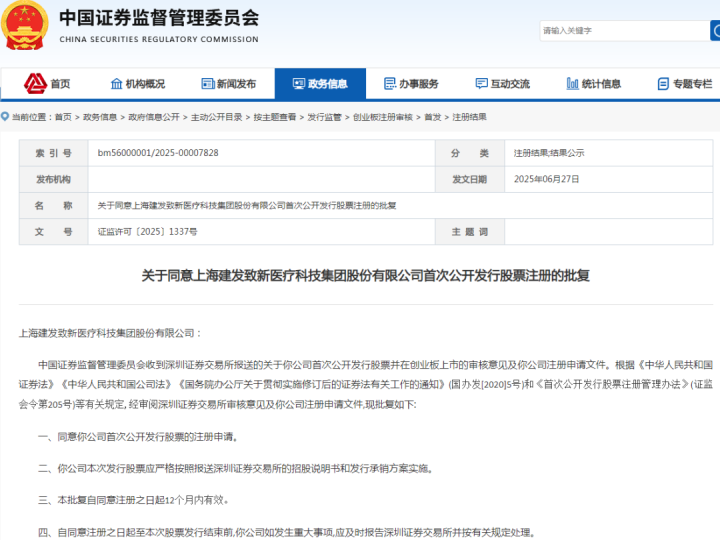Click the red 首页 home logo icon

35,84
